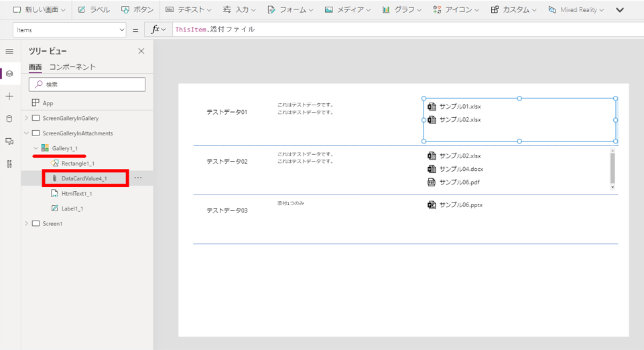Open attachment サンプル06.pdf

tap(460, 182)
